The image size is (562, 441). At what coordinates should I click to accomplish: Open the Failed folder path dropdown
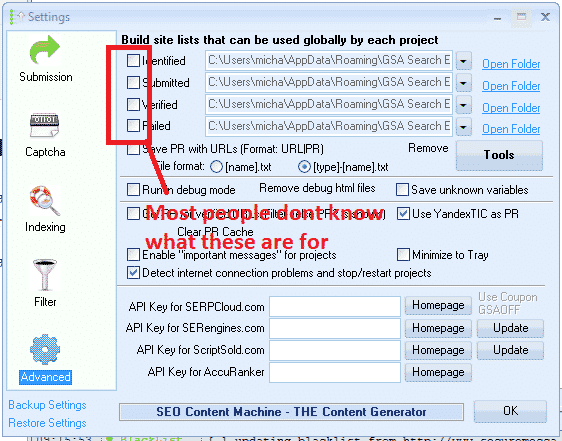tap(463, 127)
